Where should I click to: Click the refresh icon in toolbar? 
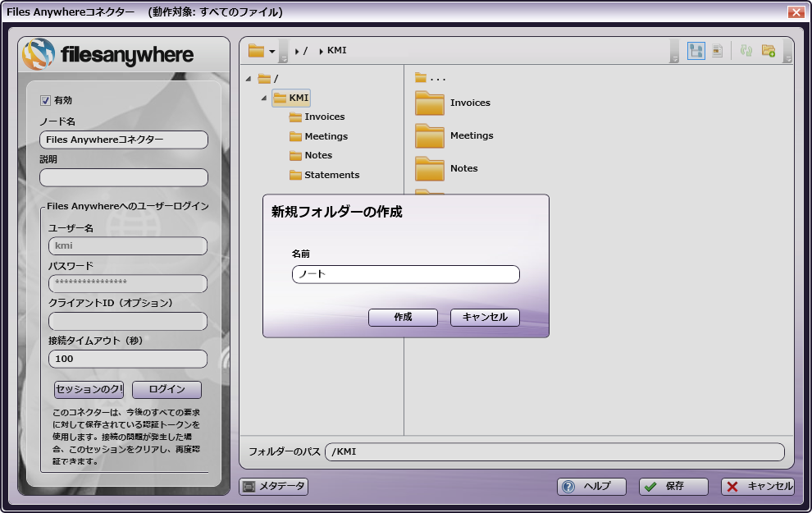(x=746, y=51)
